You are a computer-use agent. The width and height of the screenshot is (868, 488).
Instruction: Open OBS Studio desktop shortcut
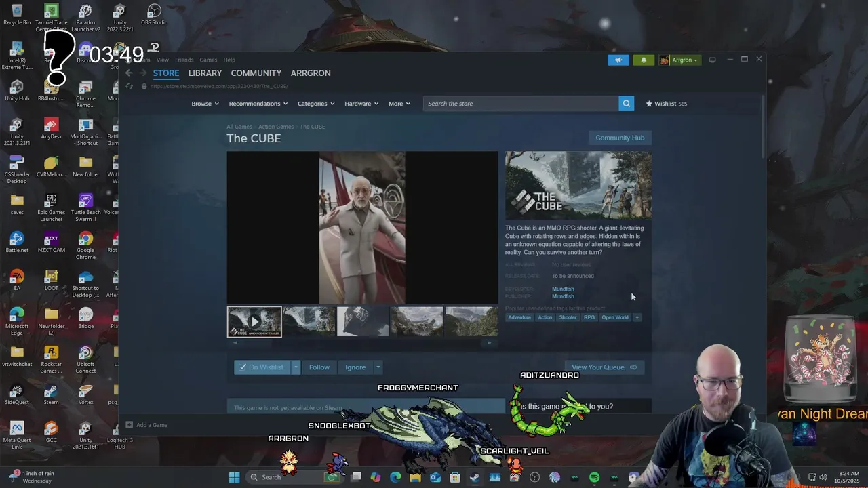click(x=154, y=15)
